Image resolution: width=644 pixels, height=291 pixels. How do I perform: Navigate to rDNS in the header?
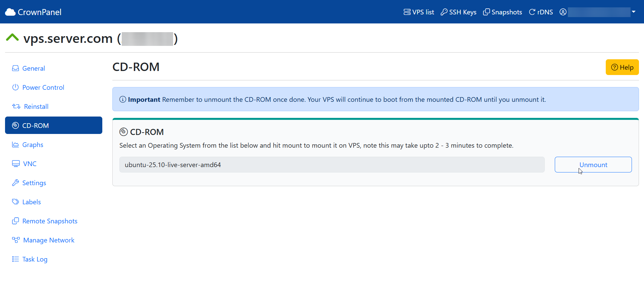tap(541, 12)
